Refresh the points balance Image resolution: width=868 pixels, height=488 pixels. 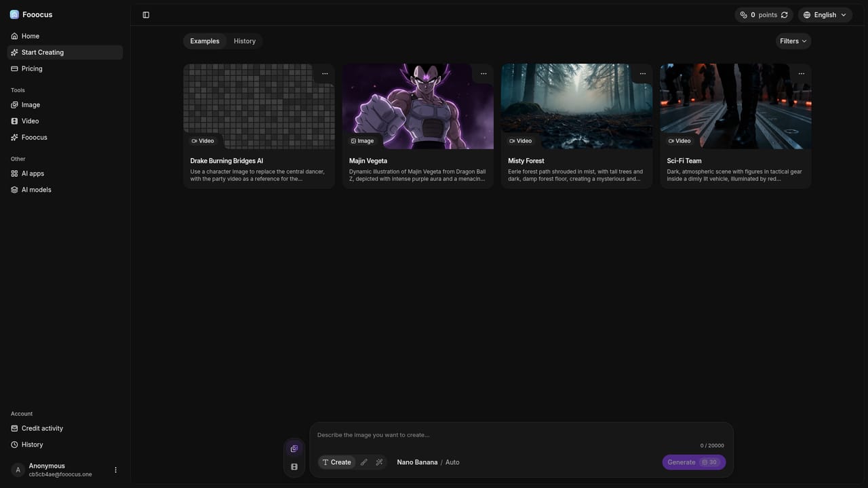[x=785, y=15]
